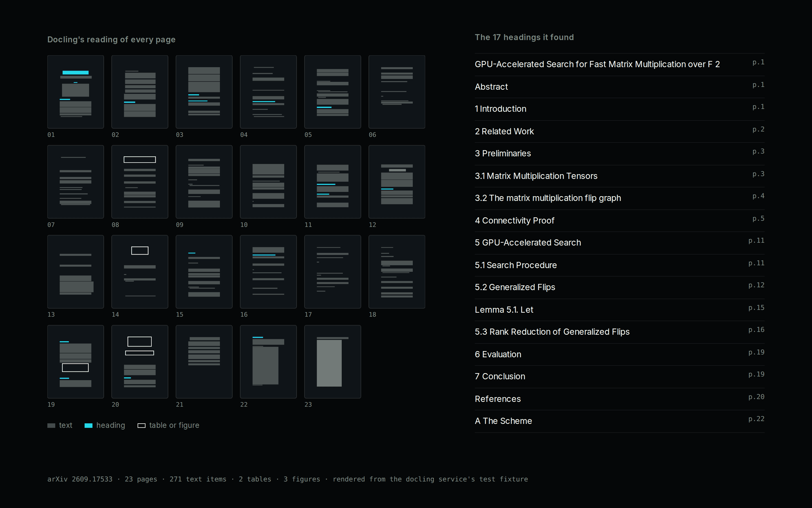Open page thumbnail 08

pos(140,182)
